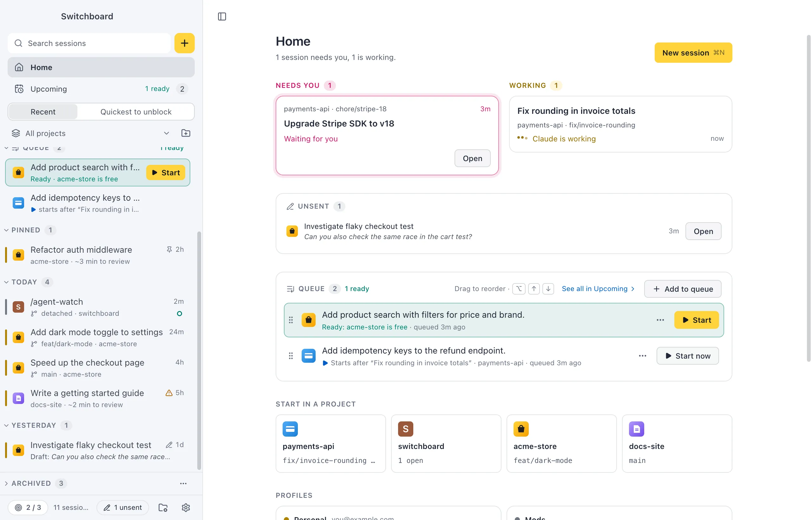Screen dimensions: 812x520
Task: Click the sidebar session list scrollbar
Action: pos(199,350)
